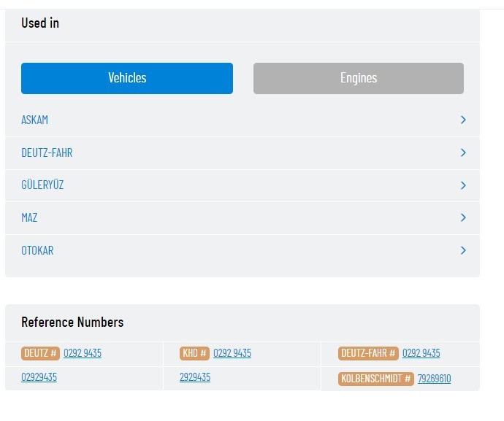
Task: Open reference number 02929435
Action: pyautogui.click(x=39, y=377)
